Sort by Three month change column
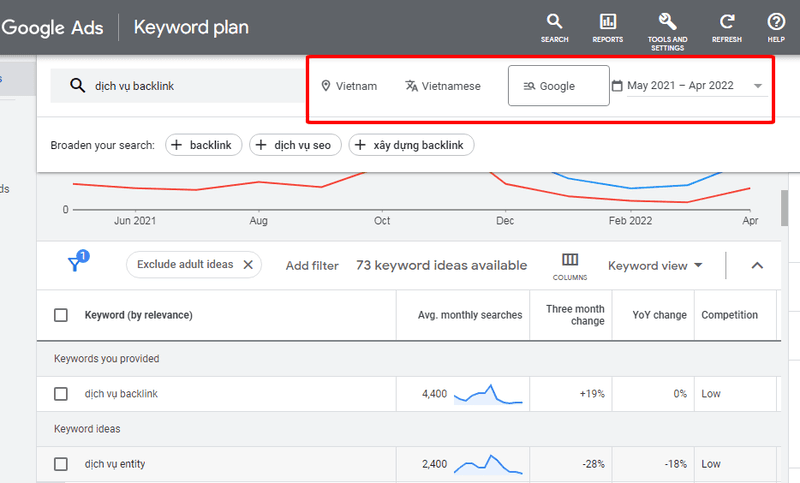This screenshot has width=800, height=483. 575,315
